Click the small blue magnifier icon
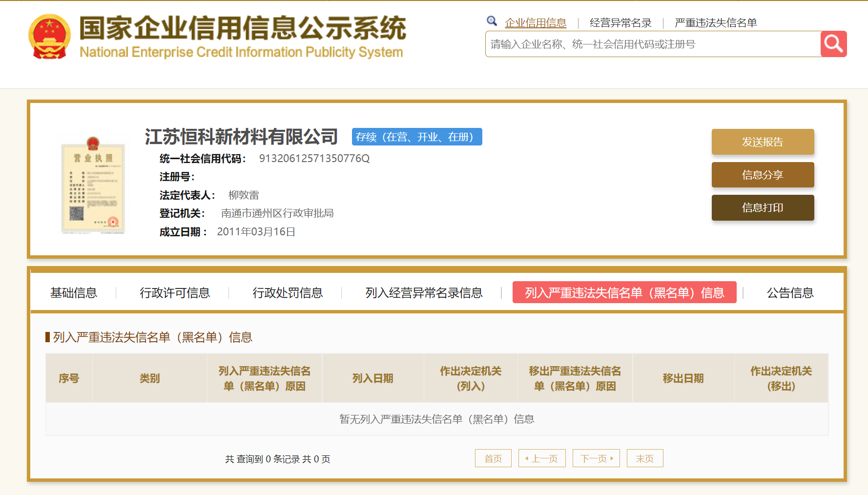This screenshot has width=868, height=495. 492,21
